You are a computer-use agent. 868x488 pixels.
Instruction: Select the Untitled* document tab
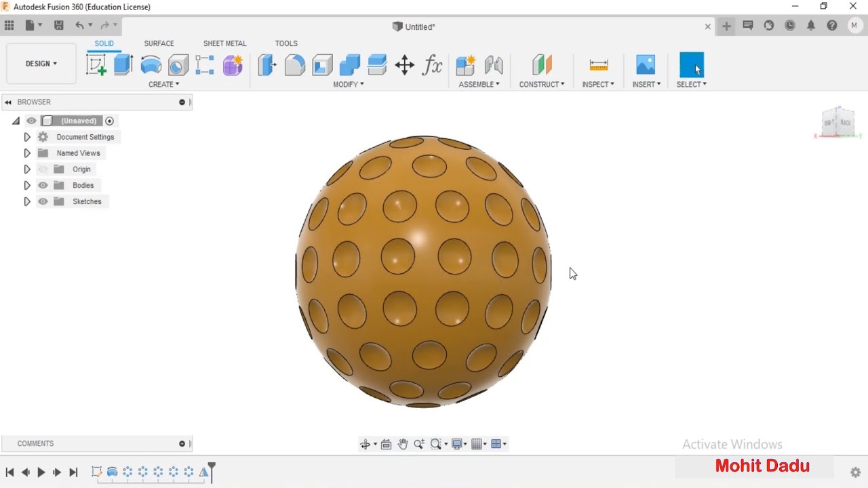coord(414,26)
